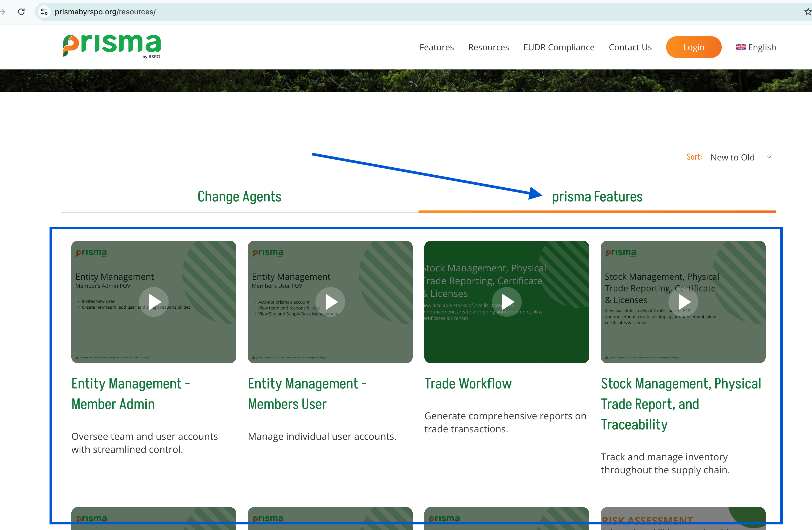
Task: Go to EUDR Compliance page
Action: coord(559,47)
